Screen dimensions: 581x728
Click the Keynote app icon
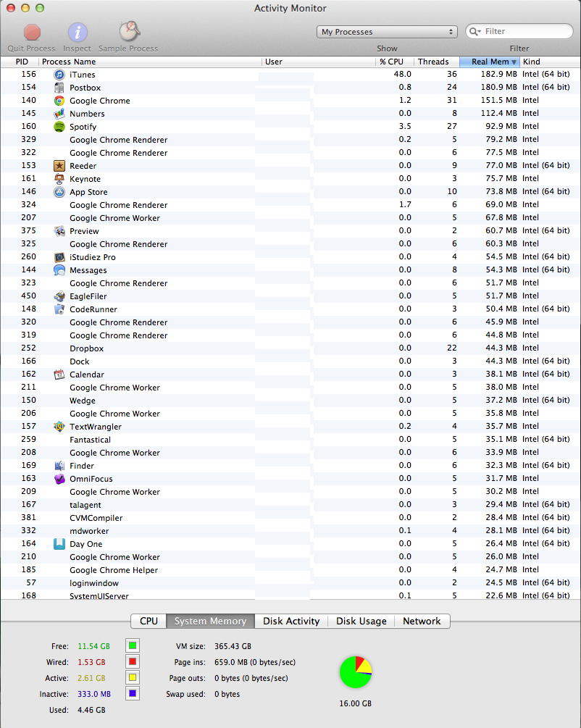click(59, 179)
